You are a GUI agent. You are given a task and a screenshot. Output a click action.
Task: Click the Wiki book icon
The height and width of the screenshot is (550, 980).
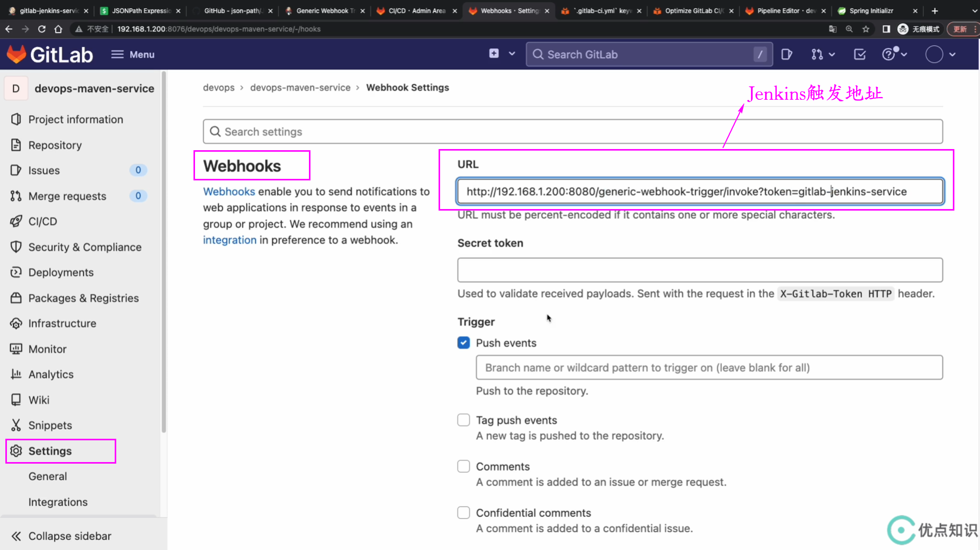point(16,400)
